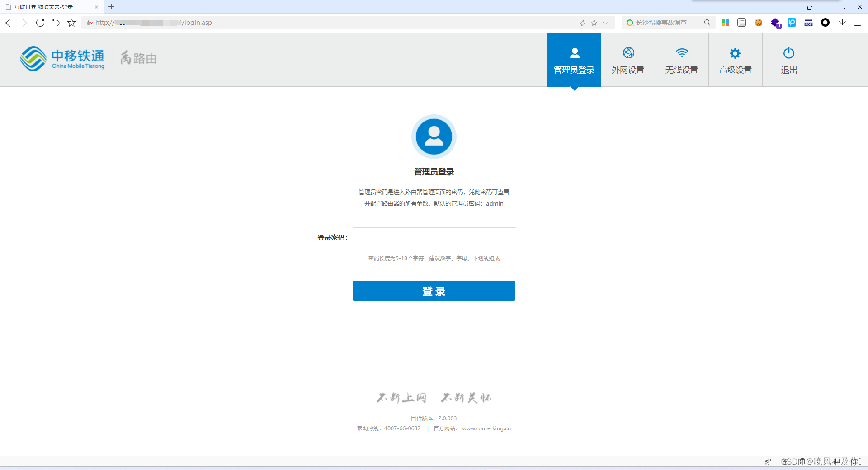Click the password length hint text

point(434,258)
